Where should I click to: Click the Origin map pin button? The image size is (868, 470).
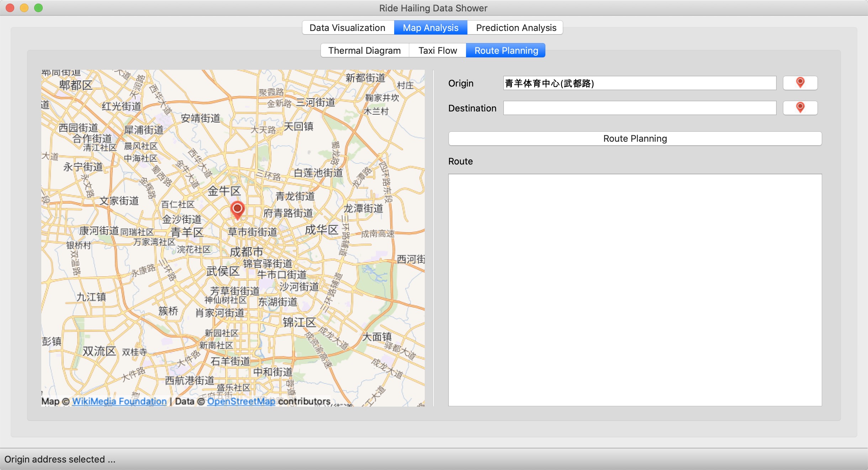800,83
